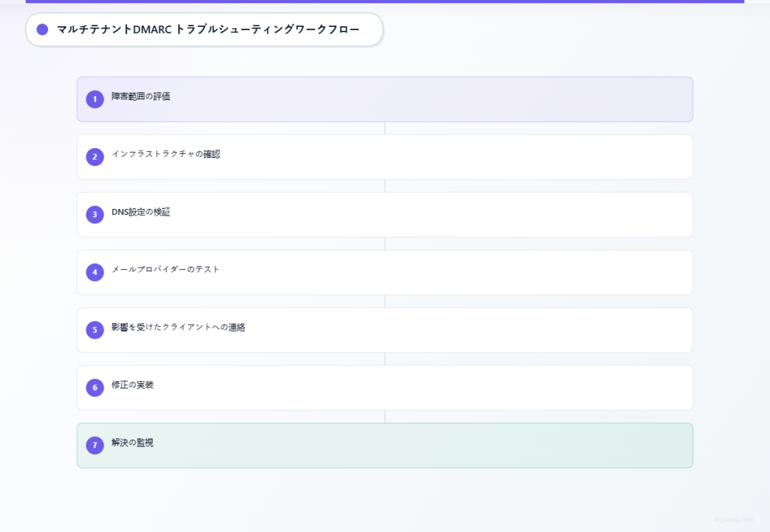Click the numbered circle icon for step 1
The image size is (770, 532).
pos(94,98)
